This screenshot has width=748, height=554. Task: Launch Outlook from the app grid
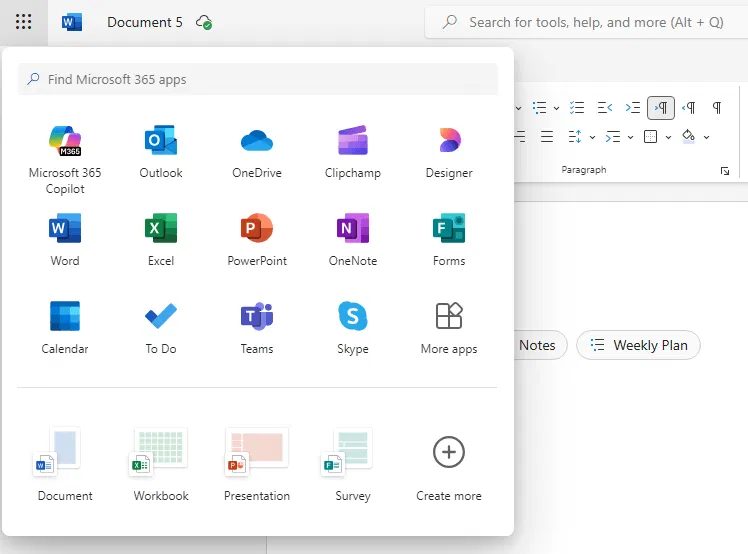click(x=161, y=152)
